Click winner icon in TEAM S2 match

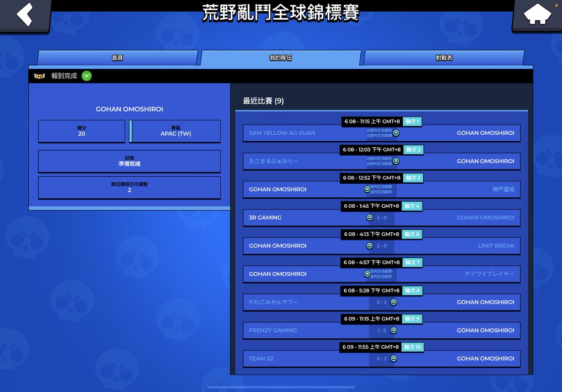click(x=393, y=358)
